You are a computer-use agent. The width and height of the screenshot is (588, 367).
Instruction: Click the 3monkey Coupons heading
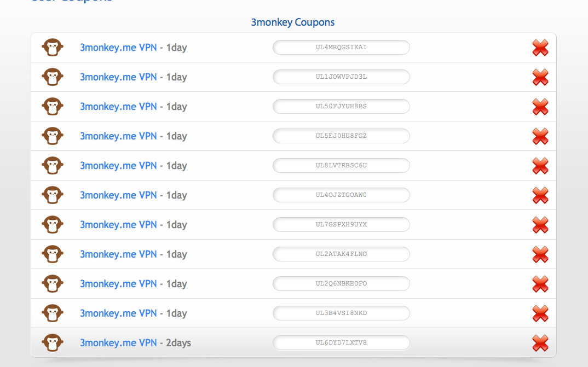pyautogui.click(x=292, y=22)
